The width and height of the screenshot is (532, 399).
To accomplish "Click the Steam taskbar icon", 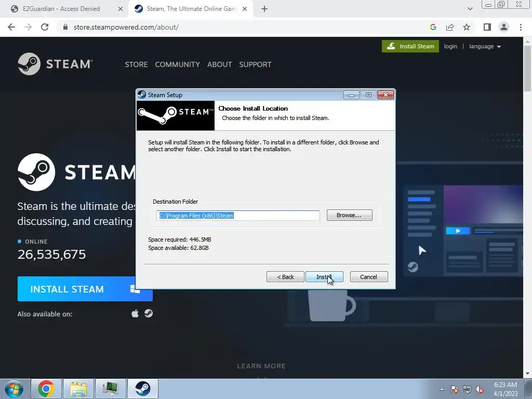I will pyautogui.click(x=143, y=389).
